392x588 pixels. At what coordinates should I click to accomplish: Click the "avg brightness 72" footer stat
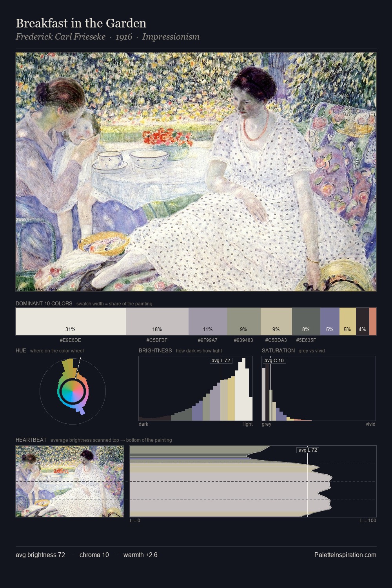click(40, 555)
